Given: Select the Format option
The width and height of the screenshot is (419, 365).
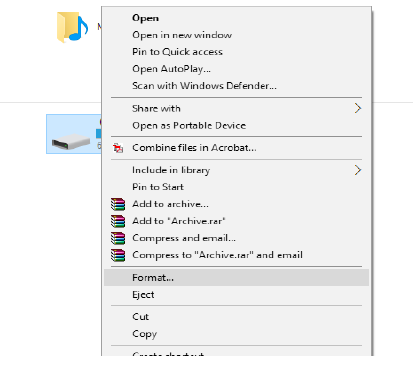Looking at the screenshot, I should pos(236,278).
